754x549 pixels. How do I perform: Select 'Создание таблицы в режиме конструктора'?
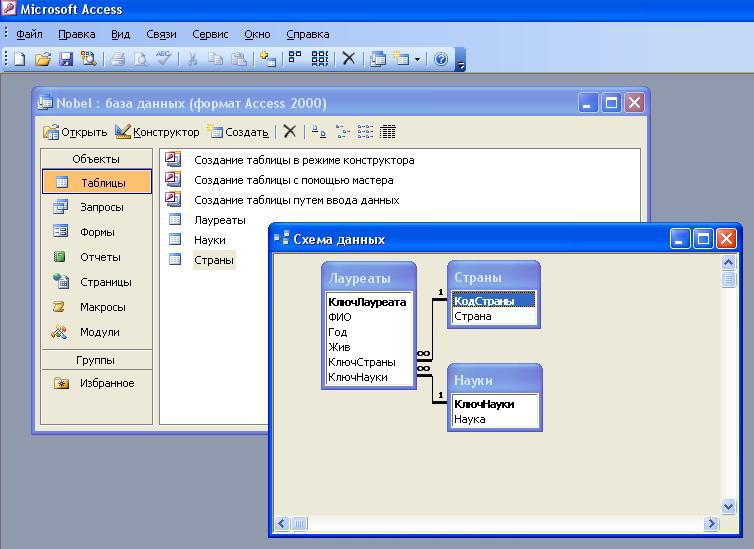[x=304, y=160]
